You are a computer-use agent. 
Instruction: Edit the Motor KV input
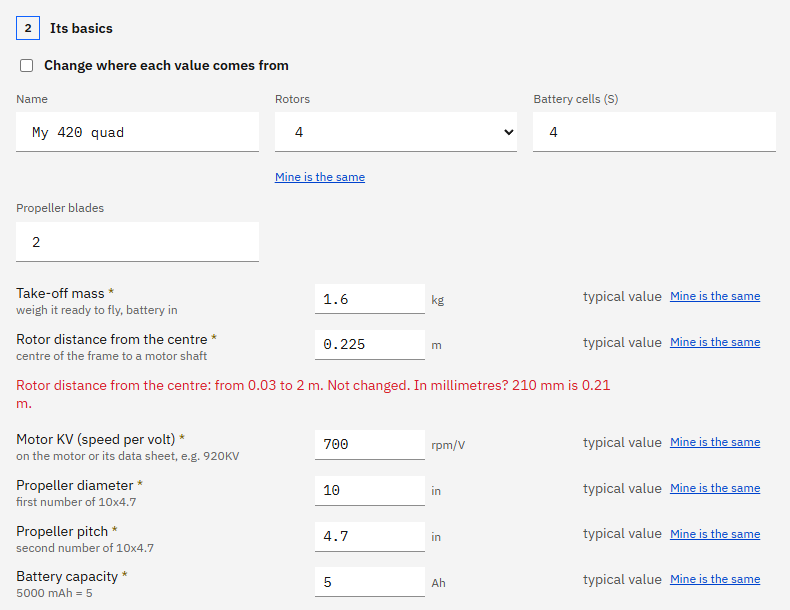click(370, 444)
